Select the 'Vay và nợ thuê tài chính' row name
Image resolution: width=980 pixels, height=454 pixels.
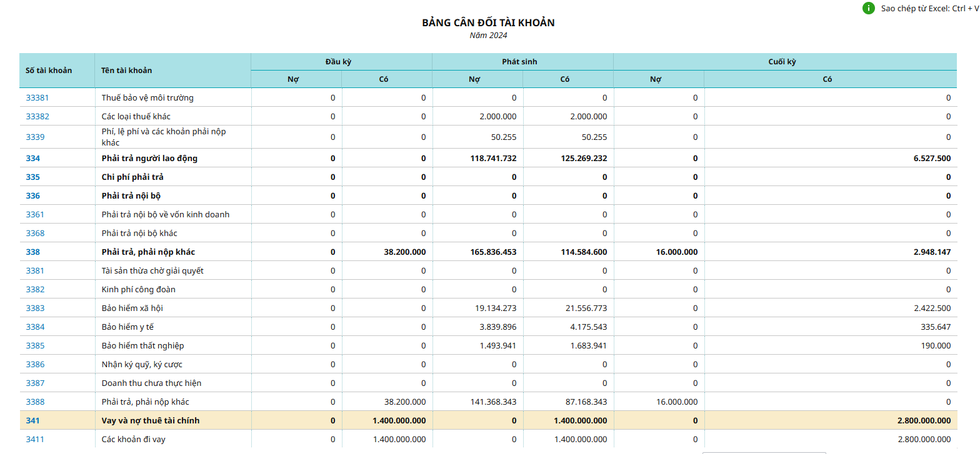pos(151,421)
